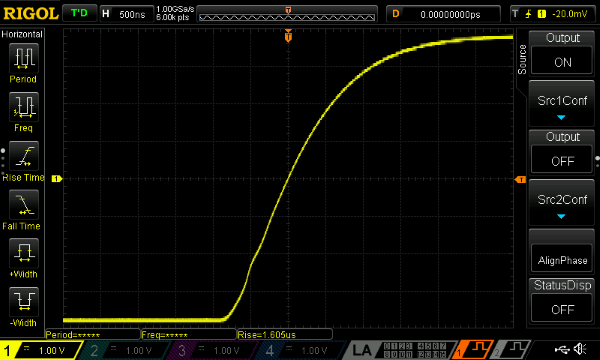600x360 pixels.
Task: Click the trigger position marker atop the grid
Action: coord(288,36)
